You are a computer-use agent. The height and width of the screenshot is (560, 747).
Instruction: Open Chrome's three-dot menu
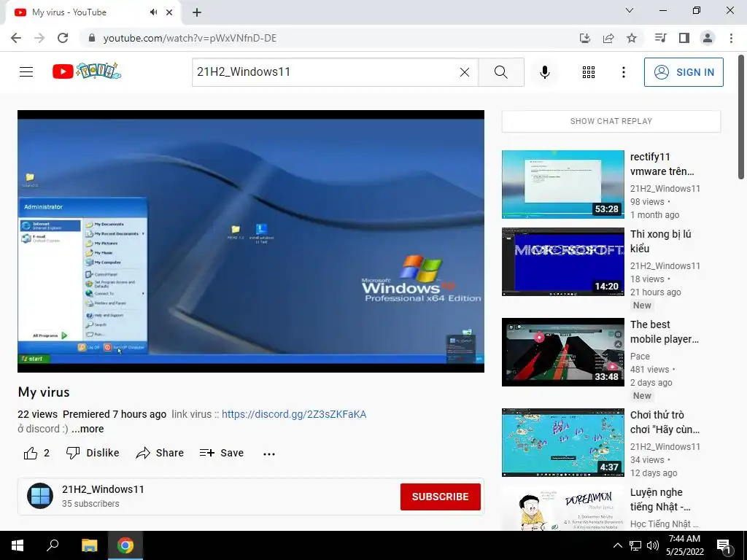pyautogui.click(x=731, y=38)
